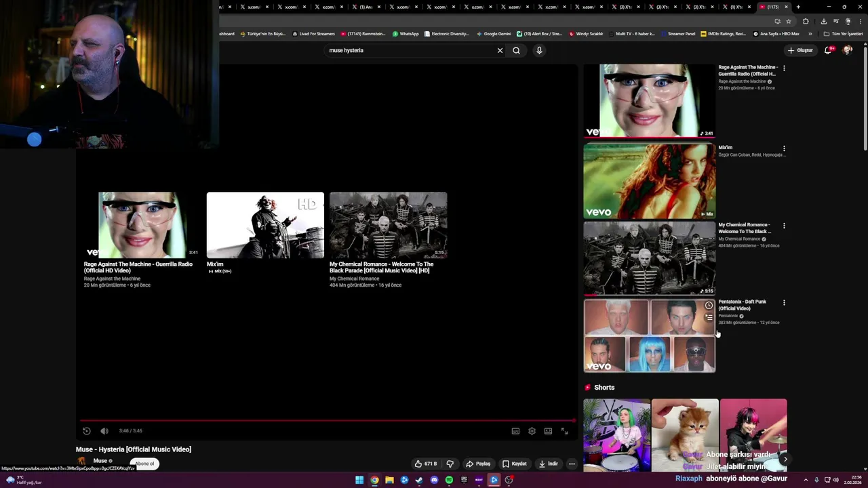This screenshot has height=488, width=868.
Task: Clear the YouTube search box with X
Action: coord(500,50)
